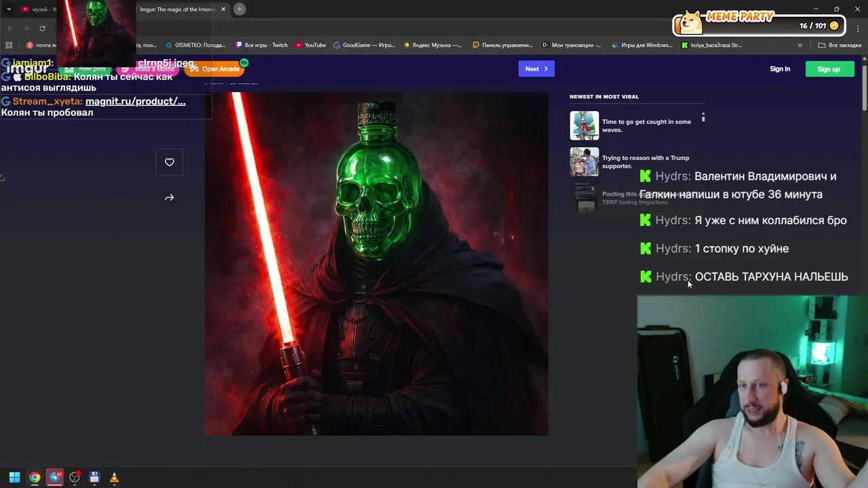Open the Яндекс Музыка bookmark

(x=433, y=45)
